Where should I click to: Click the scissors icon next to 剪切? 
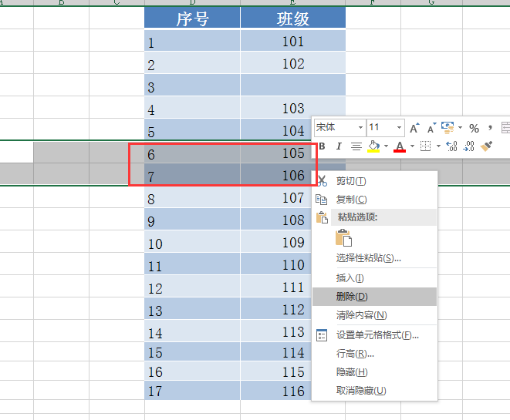tap(322, 181)
